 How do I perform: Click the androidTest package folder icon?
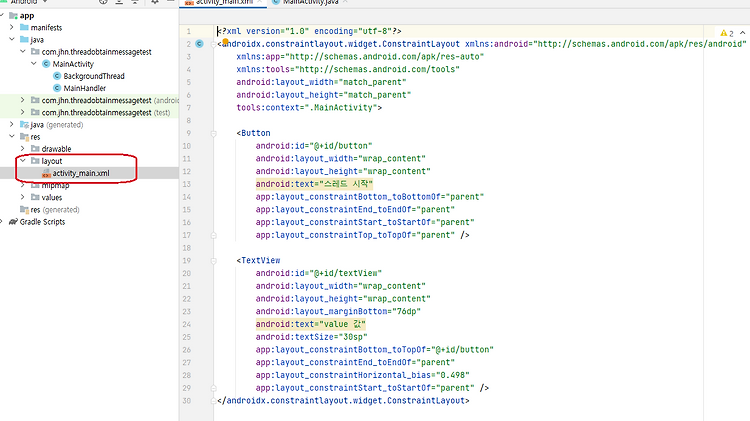[x=35, y=100]
